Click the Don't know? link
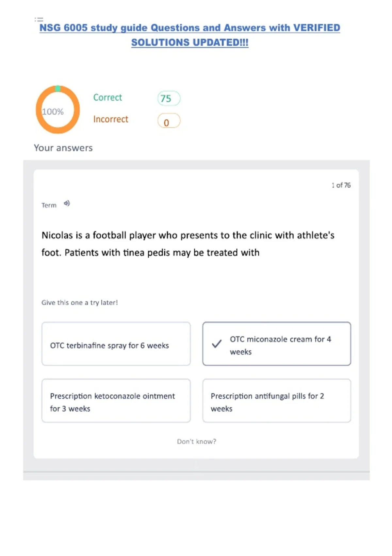 [196, 442]
